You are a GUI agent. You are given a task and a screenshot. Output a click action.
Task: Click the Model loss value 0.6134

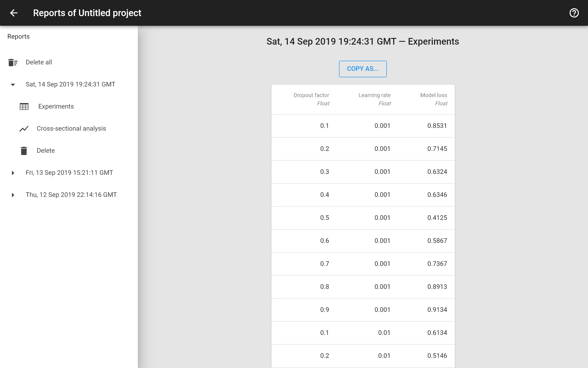point(437,333)
